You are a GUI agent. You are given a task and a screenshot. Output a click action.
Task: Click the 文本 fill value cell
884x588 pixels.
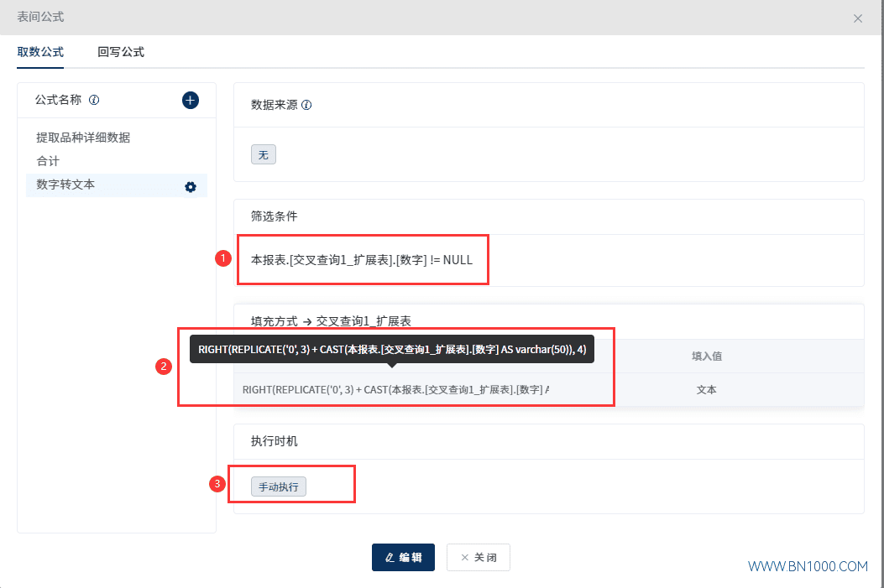pyautogui.click(x=706, y=390)
